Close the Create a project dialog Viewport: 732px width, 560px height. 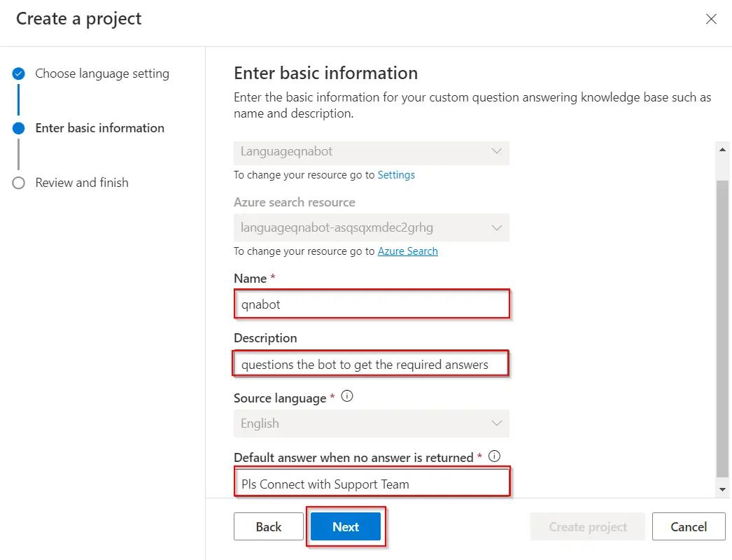[x=711, y=19]
